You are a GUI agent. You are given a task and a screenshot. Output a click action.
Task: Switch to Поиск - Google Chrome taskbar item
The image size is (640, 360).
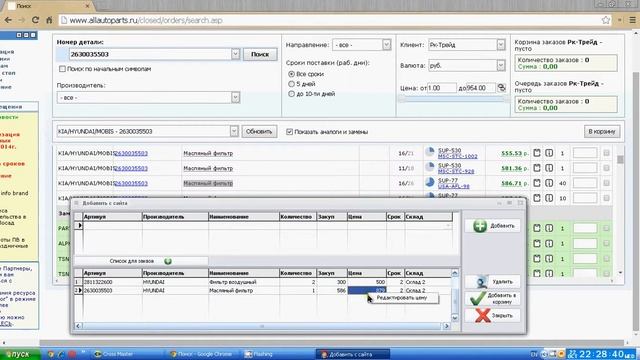click(204, 354)
